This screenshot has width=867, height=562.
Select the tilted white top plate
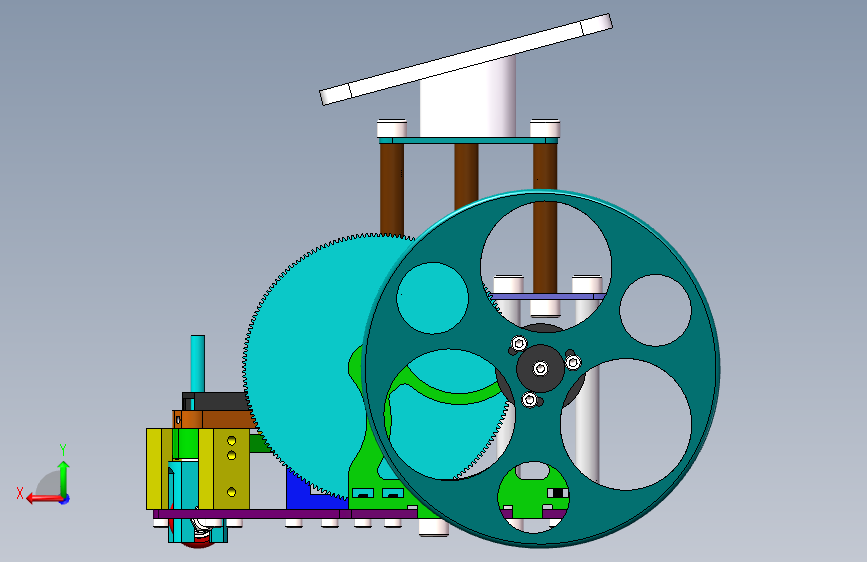click(x=466, y=59)
